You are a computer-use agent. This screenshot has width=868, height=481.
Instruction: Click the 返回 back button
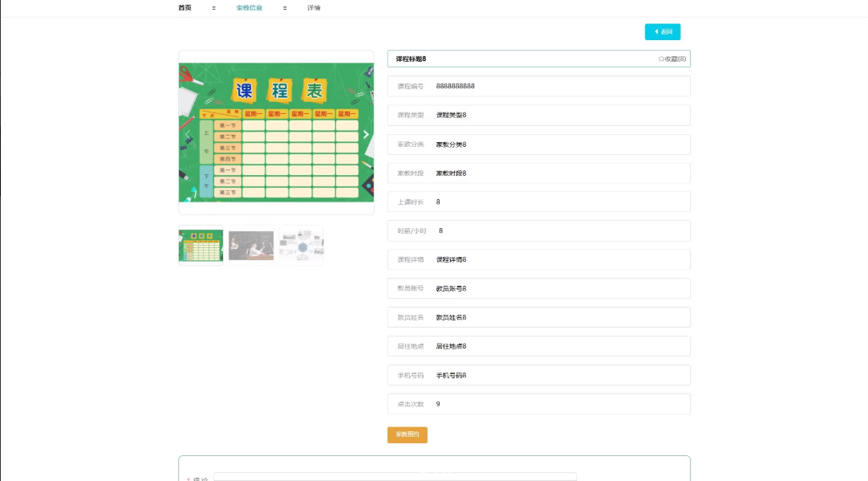point(663,31)
